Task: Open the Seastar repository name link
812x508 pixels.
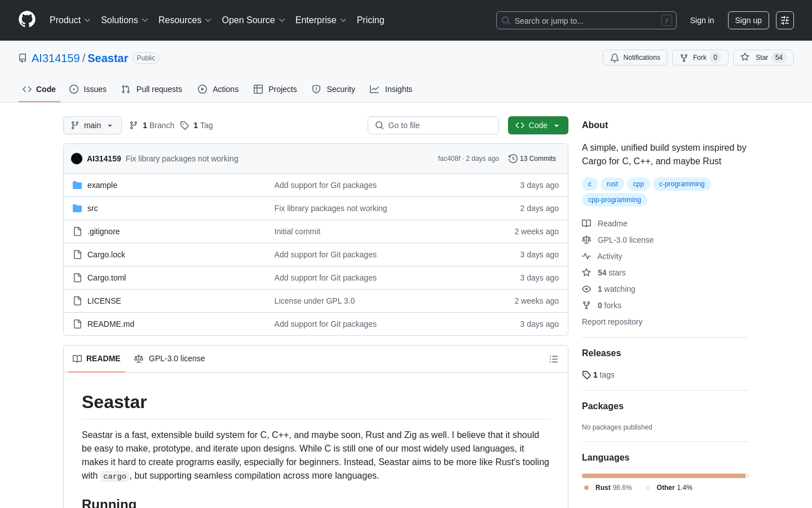Action: click(108, 58)
